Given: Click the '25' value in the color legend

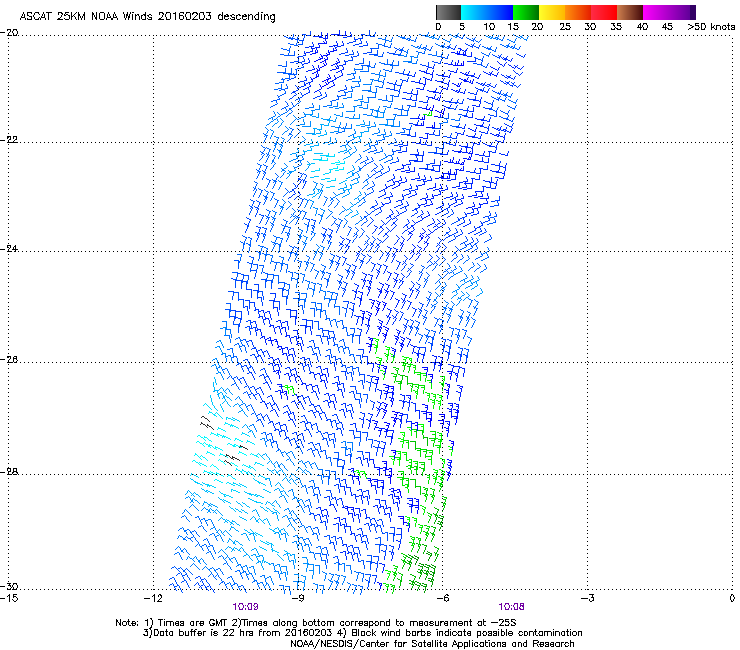Looking at the screenshot, I should click(565, 27).
